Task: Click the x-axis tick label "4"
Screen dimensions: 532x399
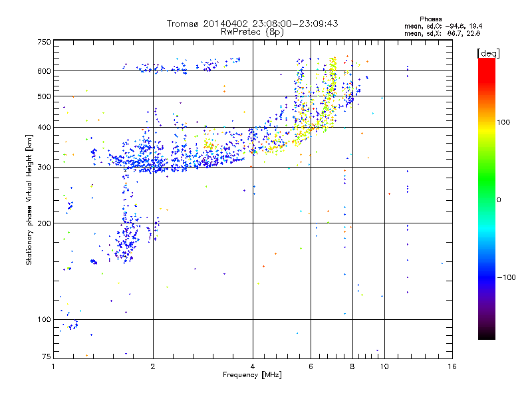Action: pos(253,366)
